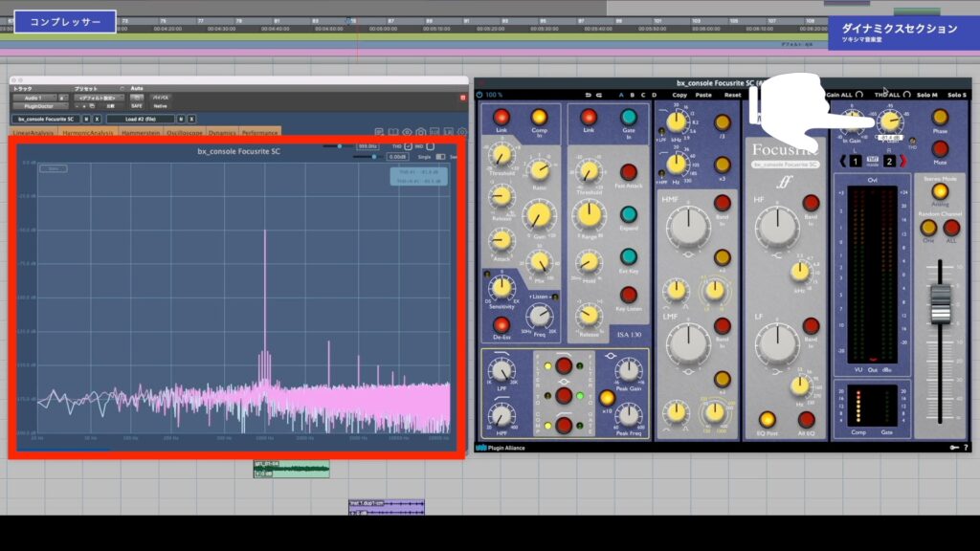Click the X button beside Load #2 slot
Viewport: 980px width, 551px height.
coord(191,119)
